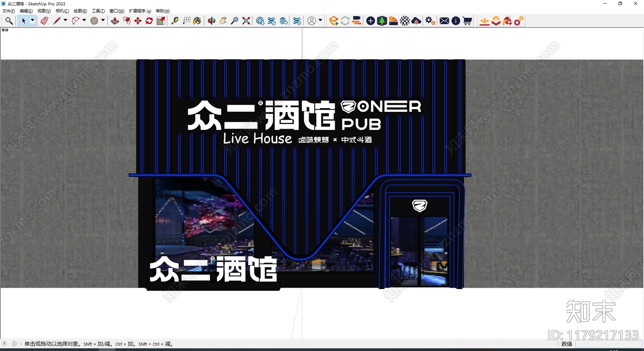Open the shopping cart store icon

point(467,21)
